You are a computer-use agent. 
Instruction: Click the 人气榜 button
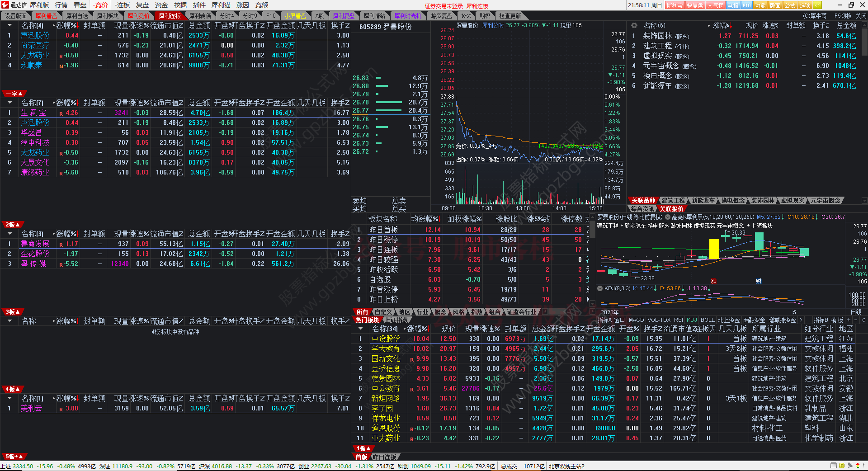716,5
